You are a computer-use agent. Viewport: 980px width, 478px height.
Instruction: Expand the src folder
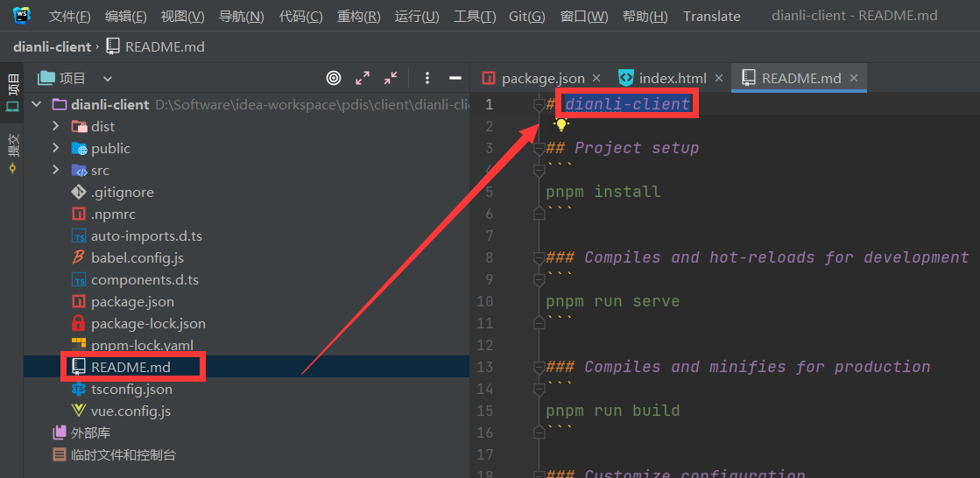pyautogui.click(x=56, y=170)
